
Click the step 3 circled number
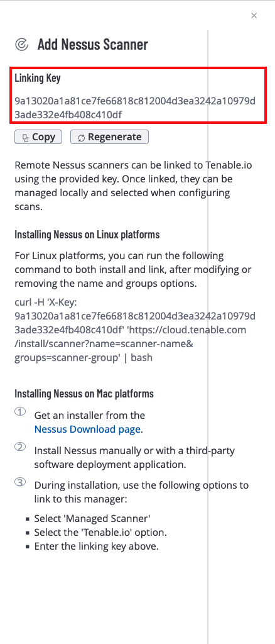tap(21, 481)
